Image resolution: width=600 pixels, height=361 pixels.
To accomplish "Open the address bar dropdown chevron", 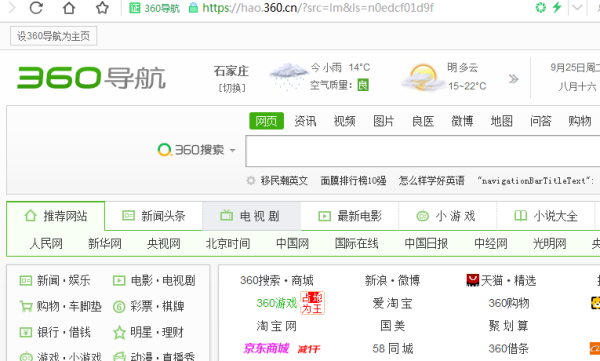I will tap(577, 7).
